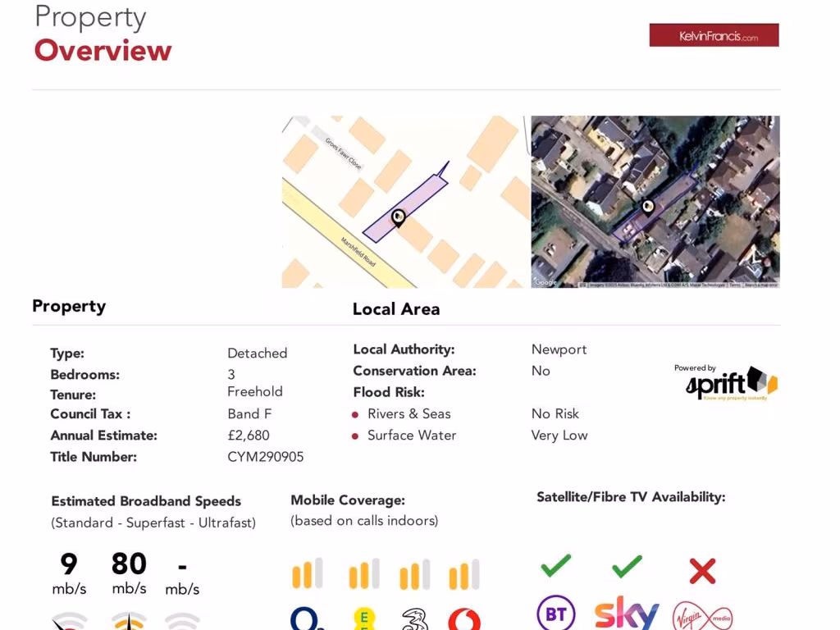
Task: Click the green checkmark above Sky
Action: coord(627,566)
